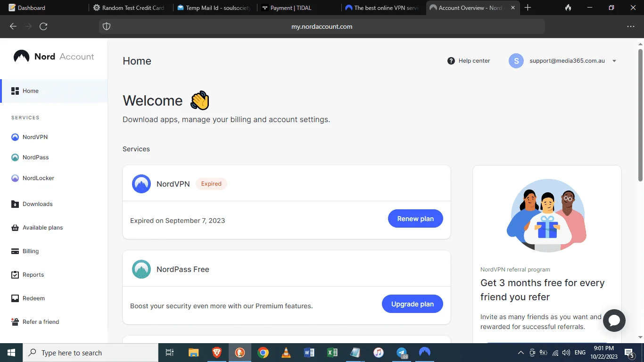
Task: Expand the account dropdown arrow beside the email
Action: [x=614, y=61]
